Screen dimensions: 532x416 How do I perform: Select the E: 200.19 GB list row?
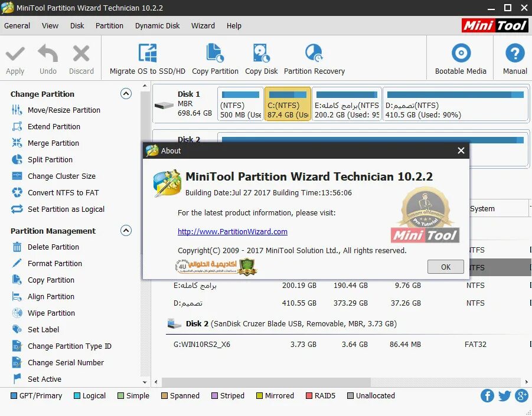click(x=349, y=286)
